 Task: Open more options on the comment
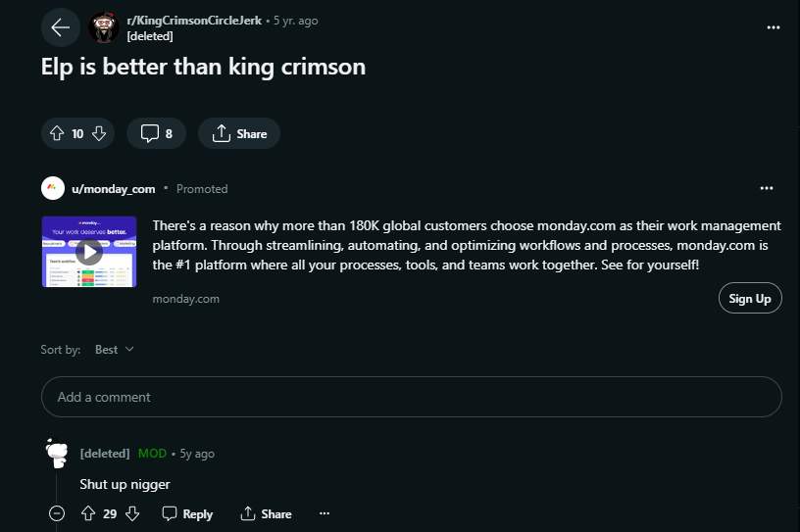(x=325, y=513)
